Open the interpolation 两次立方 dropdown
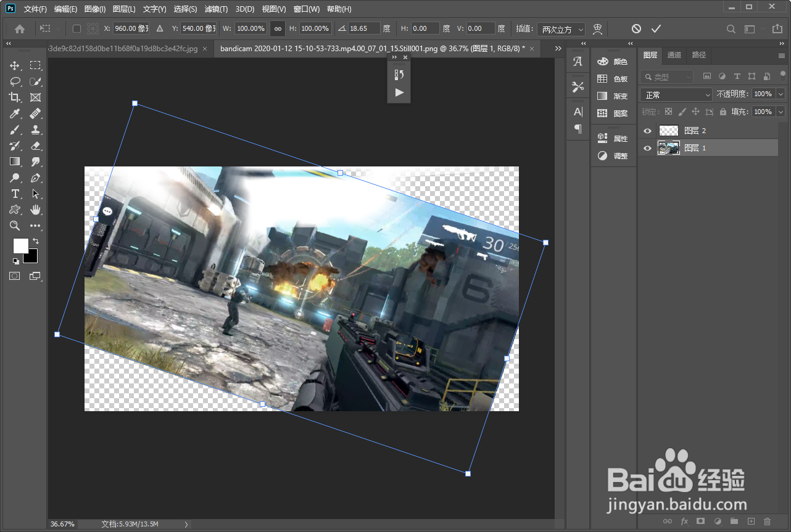 tap(561, 29)
